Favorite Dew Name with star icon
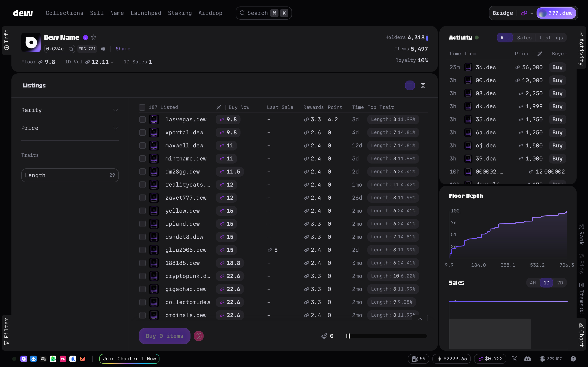 (94, 37)
